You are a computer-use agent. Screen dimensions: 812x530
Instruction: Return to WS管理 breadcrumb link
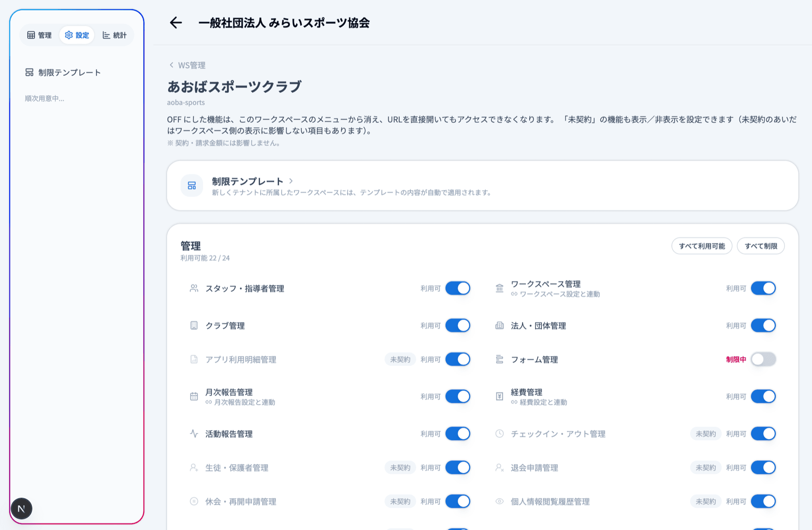[192, 65]
